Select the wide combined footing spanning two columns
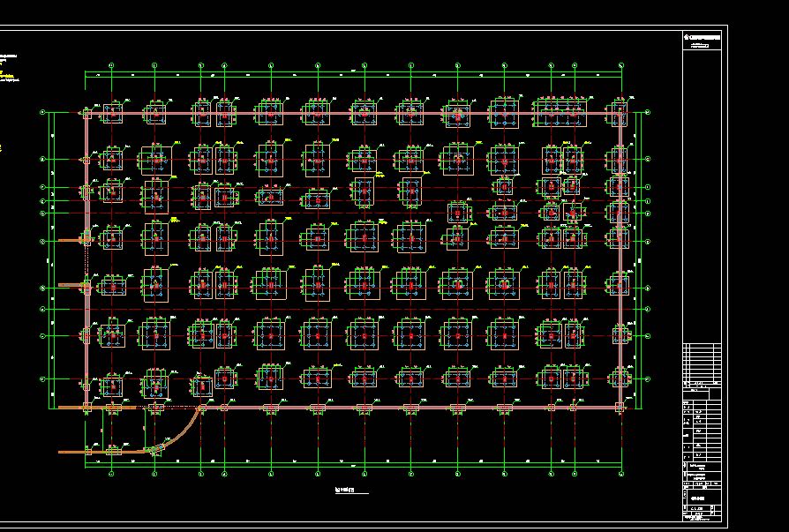 (560, 114)
